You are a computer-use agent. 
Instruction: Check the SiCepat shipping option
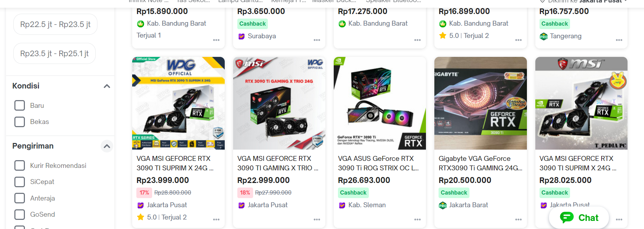pyautogui.click(x=20, y=182)
